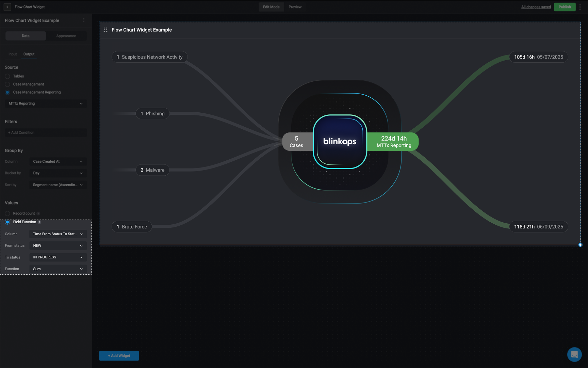Screen dimensions: 588x368
Task: Switch to the Input tab
Action: 13,54
